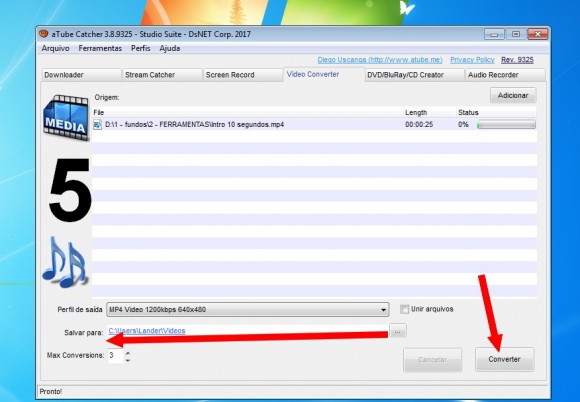Click the Cancelar button
The width and height of the screenshot is (580, 402).
click(x=432, y=359)
